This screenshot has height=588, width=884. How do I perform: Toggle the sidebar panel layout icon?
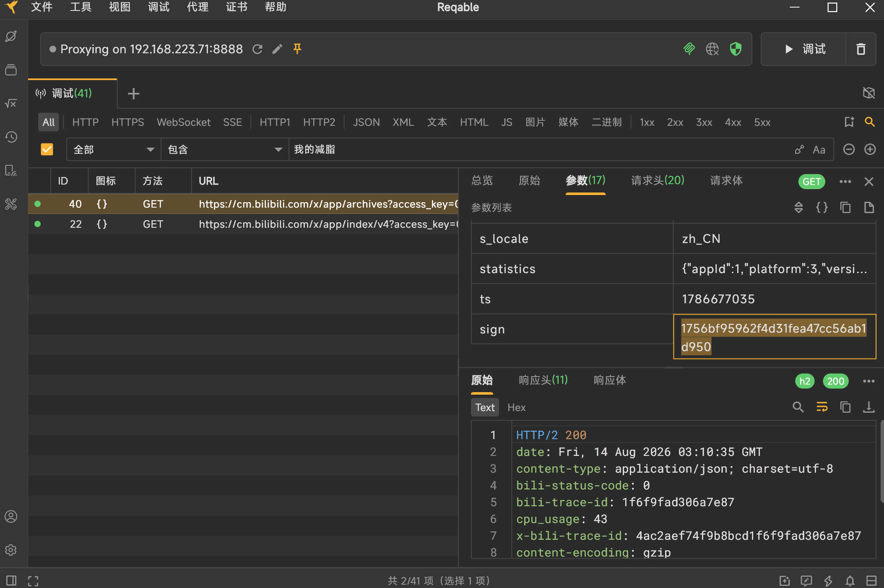(x=11, y=580)
